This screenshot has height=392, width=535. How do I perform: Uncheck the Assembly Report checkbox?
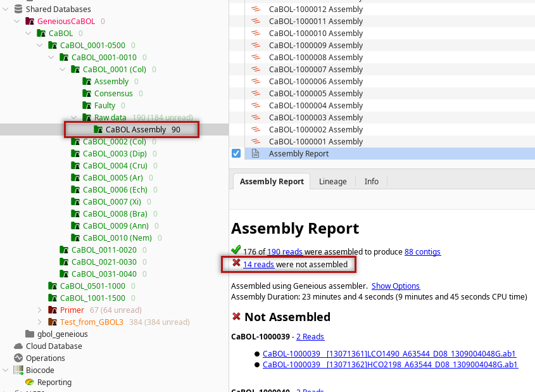click(236, 154)
